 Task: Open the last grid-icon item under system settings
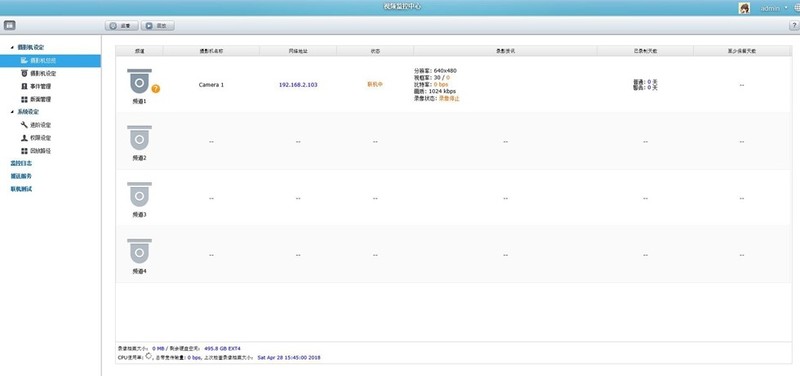pos(36,151)
